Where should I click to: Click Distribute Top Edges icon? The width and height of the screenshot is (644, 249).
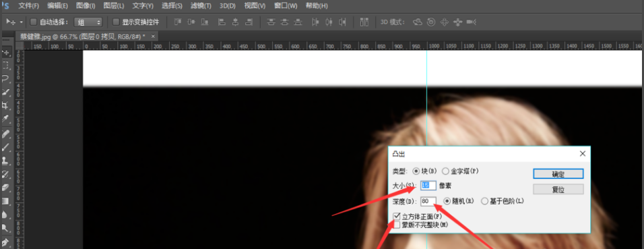point(271,22)
